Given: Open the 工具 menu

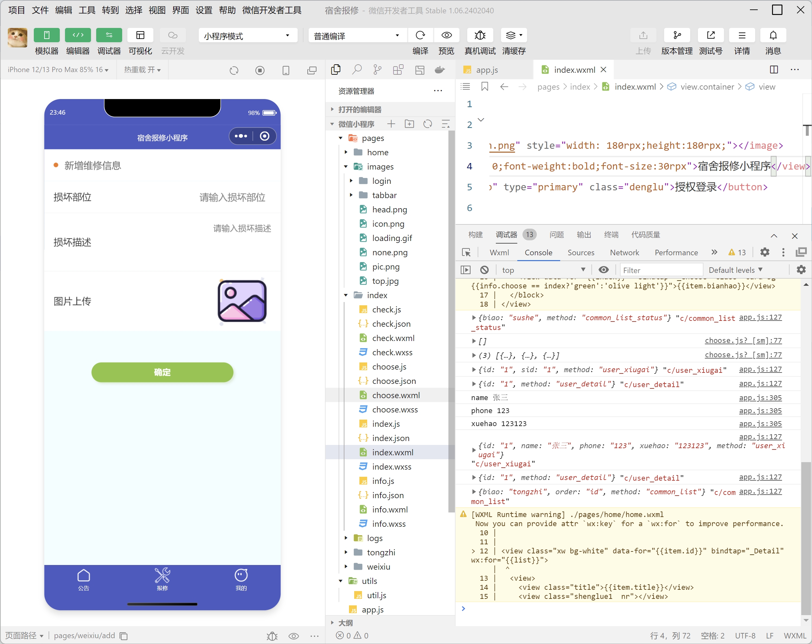Looking at the screenshot, I should click(87, 10).
